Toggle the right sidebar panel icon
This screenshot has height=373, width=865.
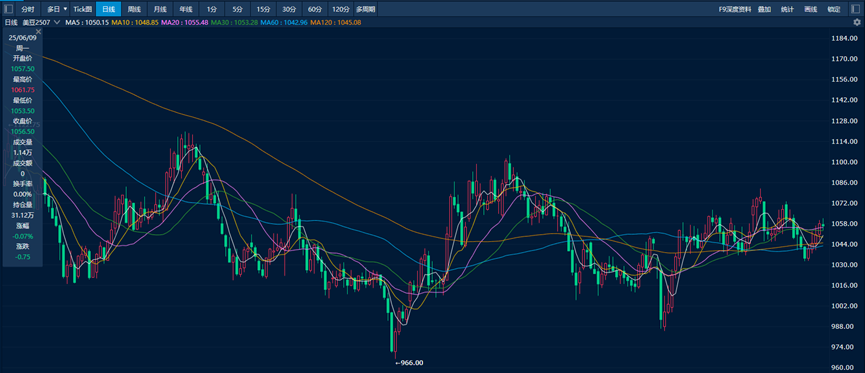click(x=857, y=9)
